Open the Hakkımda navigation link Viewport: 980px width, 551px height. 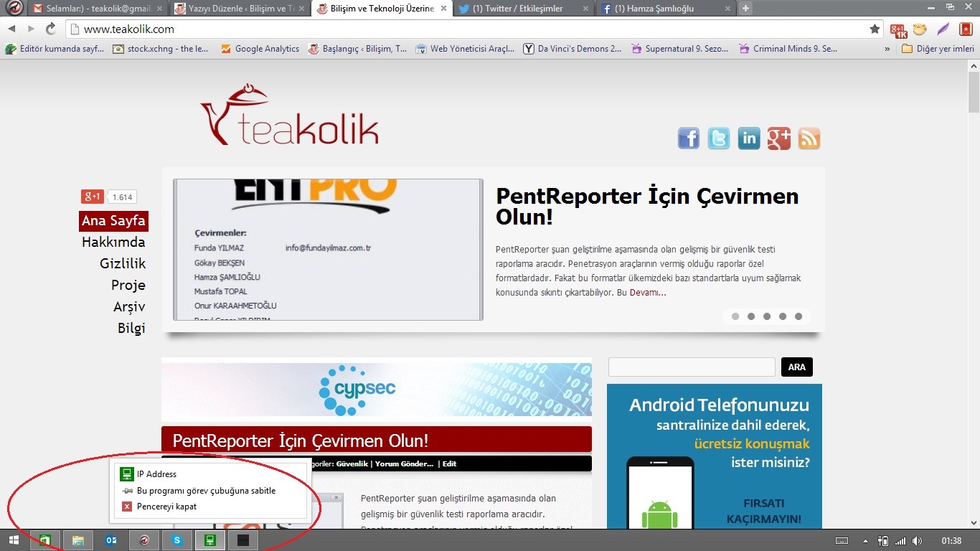pos(113,242)
